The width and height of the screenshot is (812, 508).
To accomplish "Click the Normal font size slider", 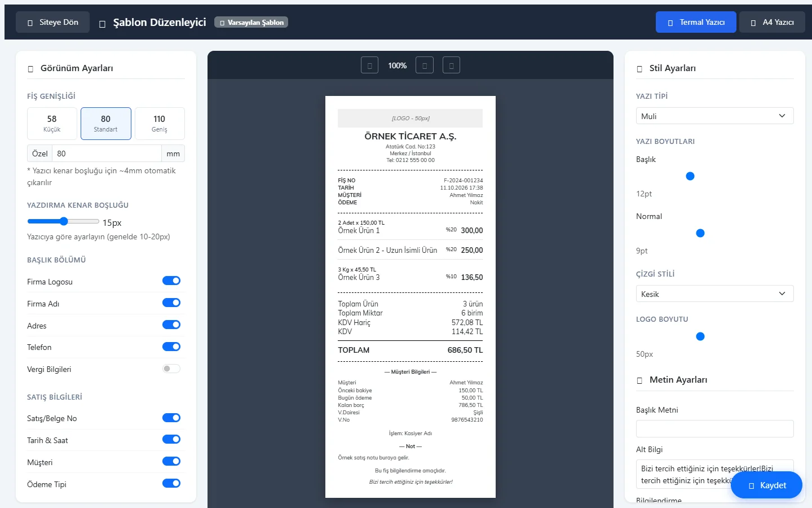I will 714,233.
